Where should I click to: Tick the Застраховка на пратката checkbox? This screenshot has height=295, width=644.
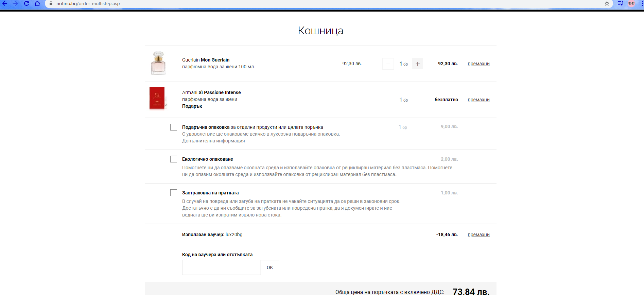click(x=174, y=193)
